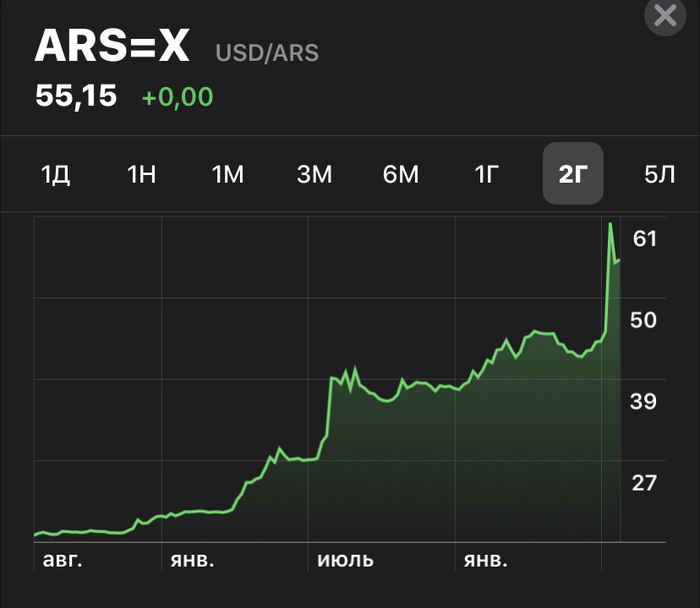Tap the 55,15 current price
Screen dimensions: 700x608
(x=76, y=96)
